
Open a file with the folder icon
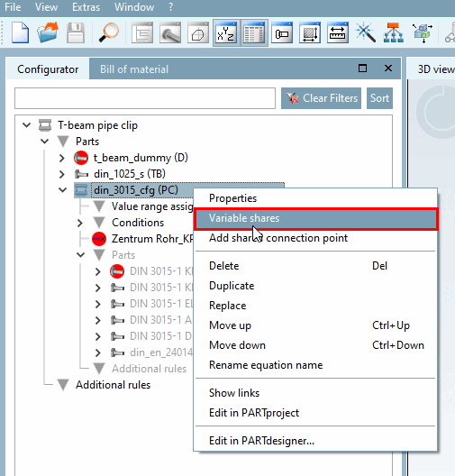(x=48, y=32)
